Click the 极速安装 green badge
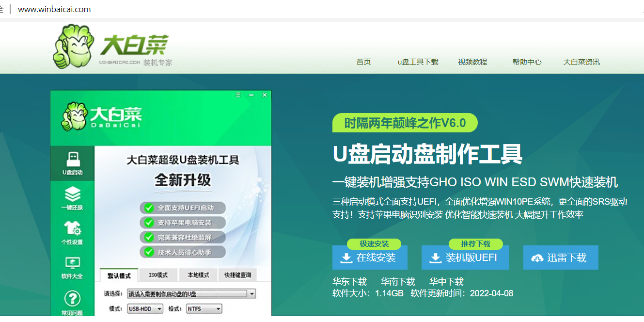The width and height of the screenshot is (644, 322). tap(374, 244)
